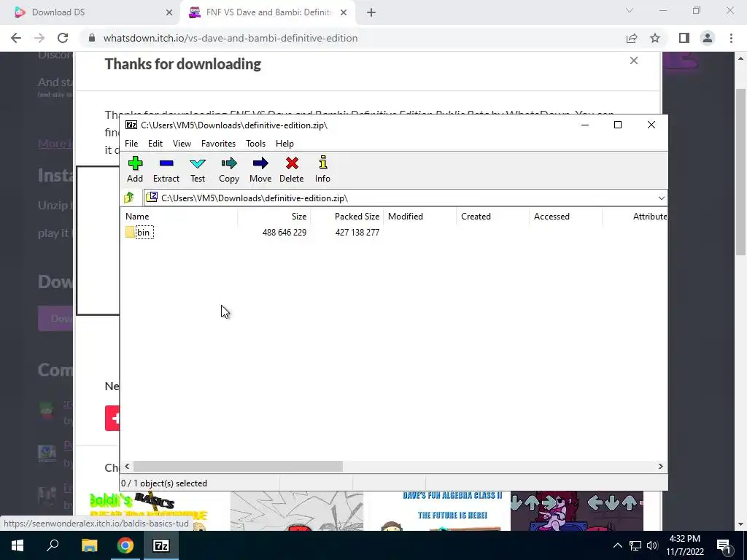Go up one folder level in 7-Zip
This screenshot has height=560, width=747.
click(x=129, y=198)
